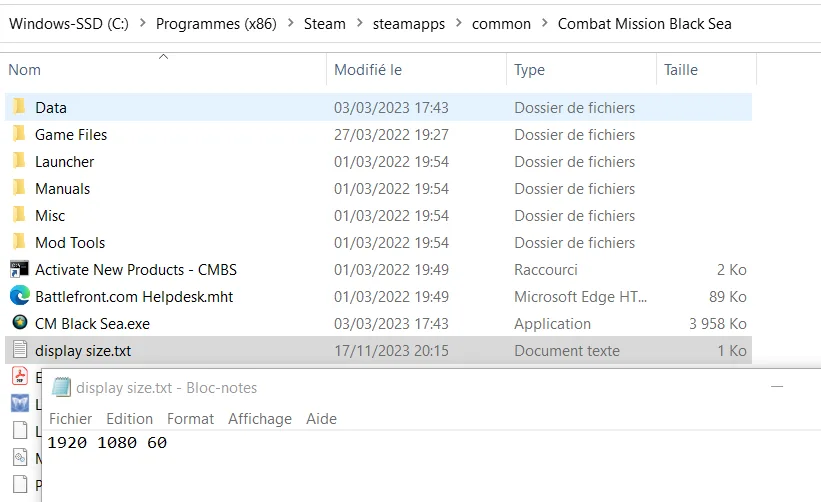Open the Aide menu in Bloc-notes

tap(321, 419)
